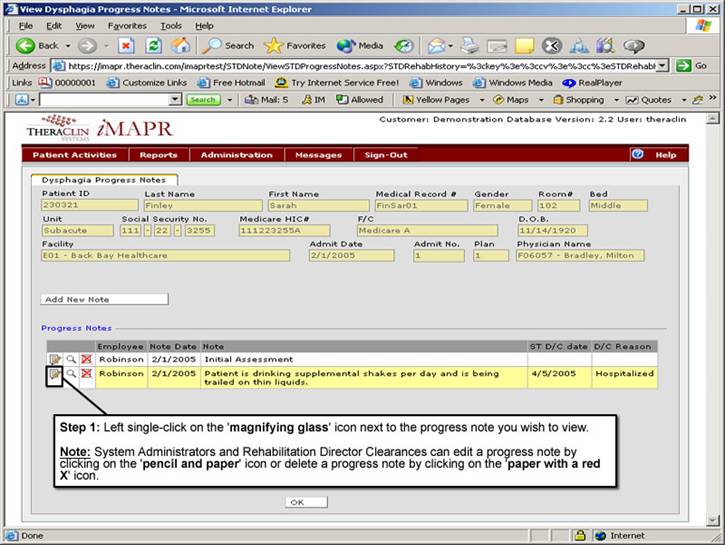Click the Yellow Pages toolbar item

(436, 99)
